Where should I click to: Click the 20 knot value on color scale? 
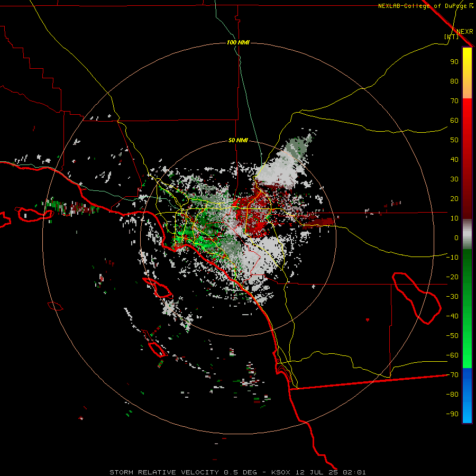pyautogui.click(x=454, y=198)
